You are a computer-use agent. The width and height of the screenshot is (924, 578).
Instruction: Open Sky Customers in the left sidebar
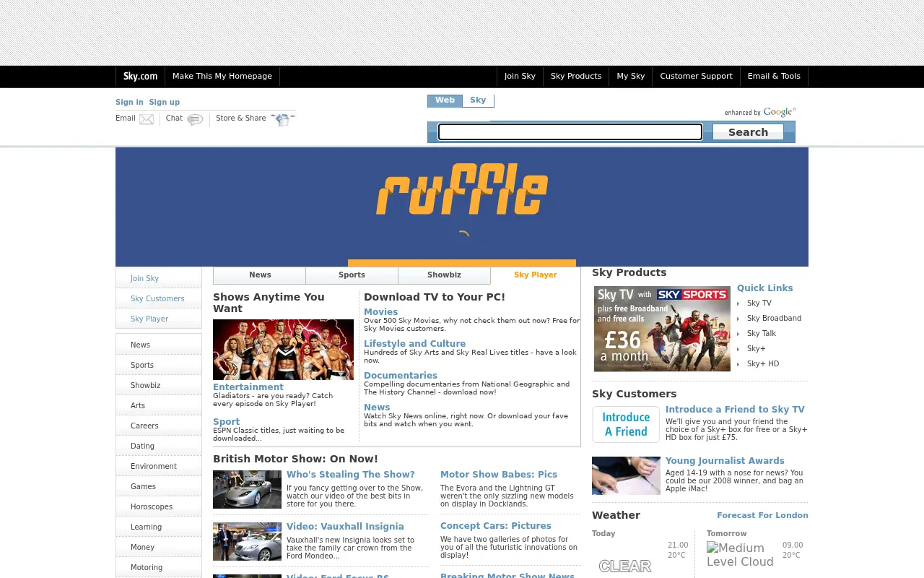pyautogui.click(x=157, y=298)
